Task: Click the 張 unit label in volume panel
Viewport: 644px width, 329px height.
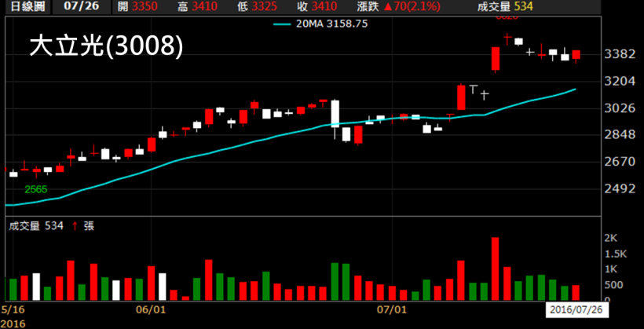Action: tap(89, 225)
